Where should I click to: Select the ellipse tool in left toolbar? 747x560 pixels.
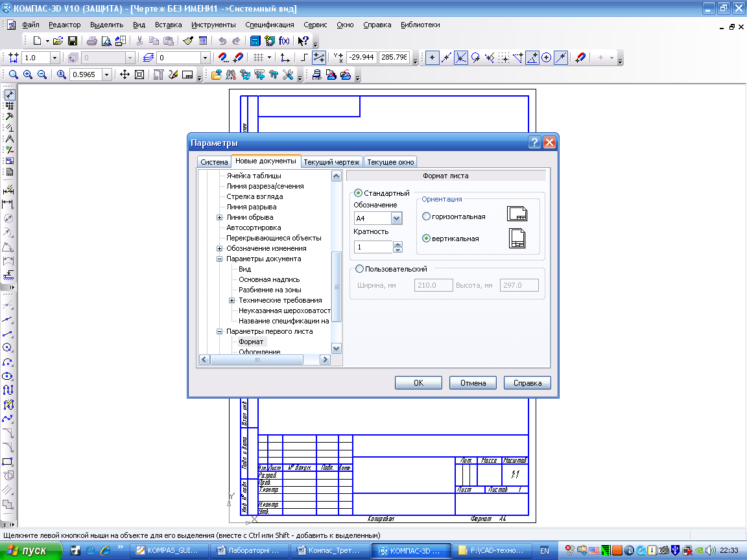point(8,376)
